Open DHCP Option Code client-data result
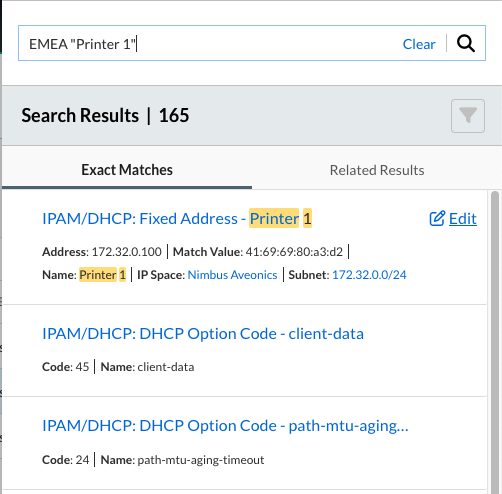Screen dimensions: 502x494 click(203, 334)
